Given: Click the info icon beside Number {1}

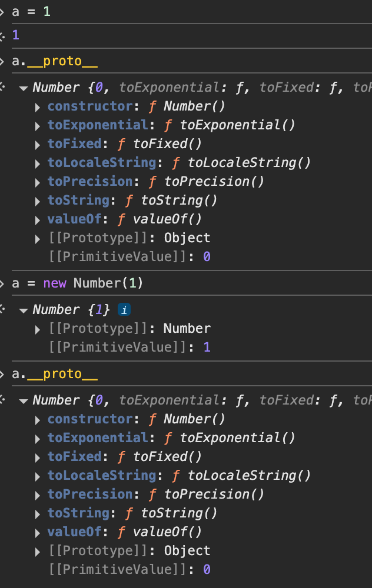Looking at the screenshot, I should pyautogui.click(x=124, y=309).
